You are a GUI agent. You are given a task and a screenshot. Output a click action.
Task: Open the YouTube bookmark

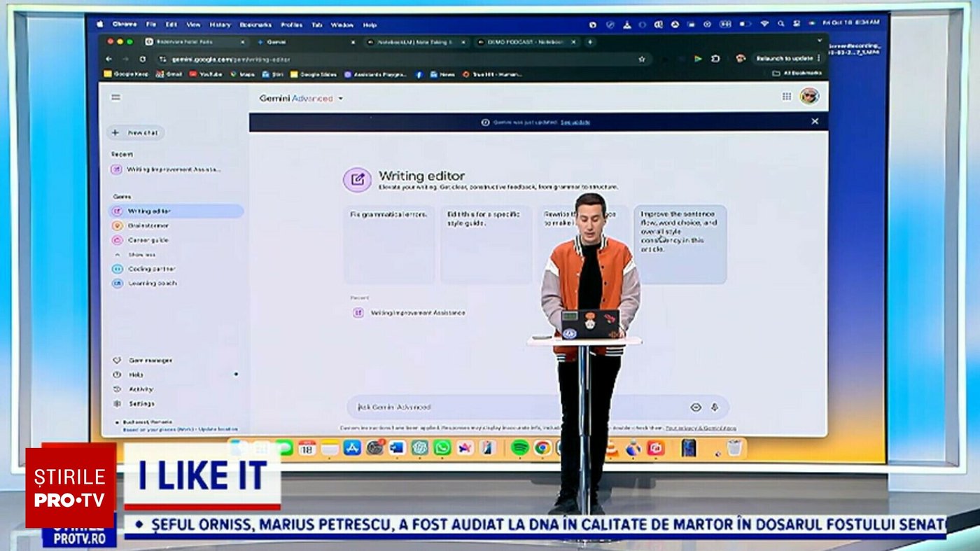206,74
